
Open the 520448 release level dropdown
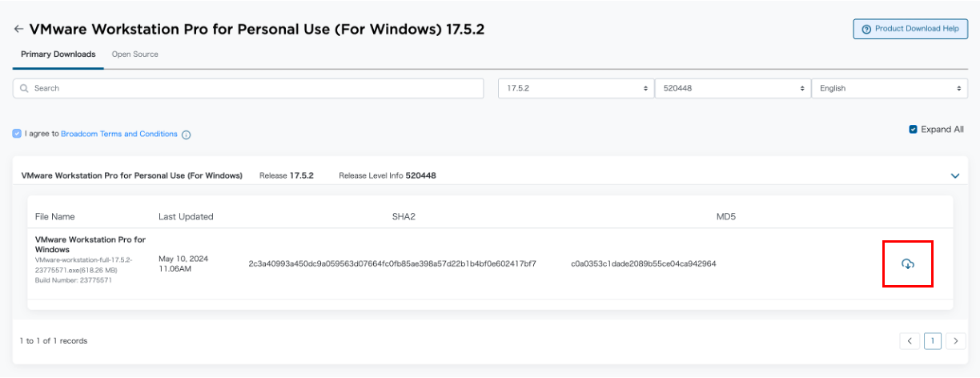click(x=732, y=88)
